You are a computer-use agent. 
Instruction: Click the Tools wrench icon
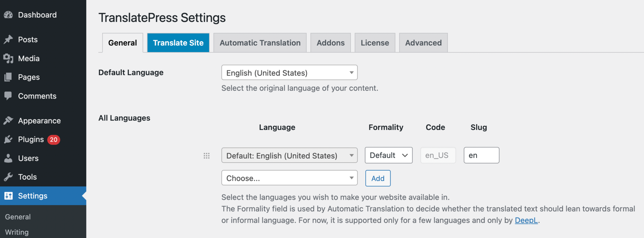pyautogui.click(x=8, y=177)
